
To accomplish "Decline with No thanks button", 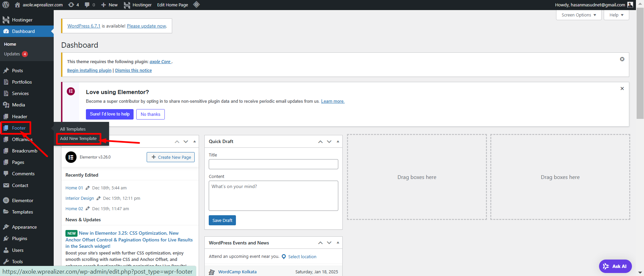I will 150,114.
